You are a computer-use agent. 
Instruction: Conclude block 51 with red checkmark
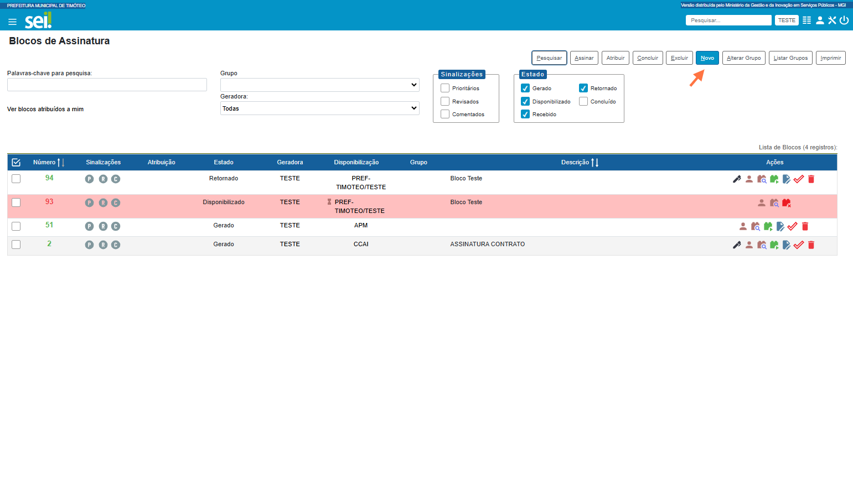[792, 226]
